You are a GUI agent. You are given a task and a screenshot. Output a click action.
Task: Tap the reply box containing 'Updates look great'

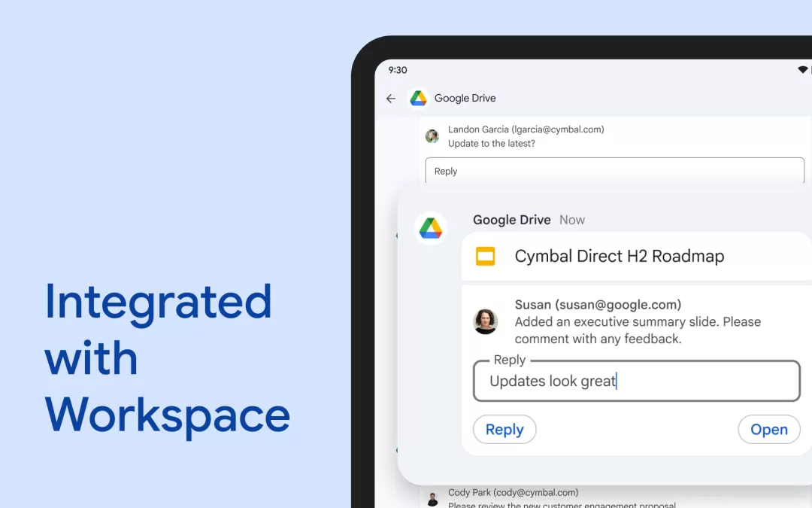coord(636,381)
